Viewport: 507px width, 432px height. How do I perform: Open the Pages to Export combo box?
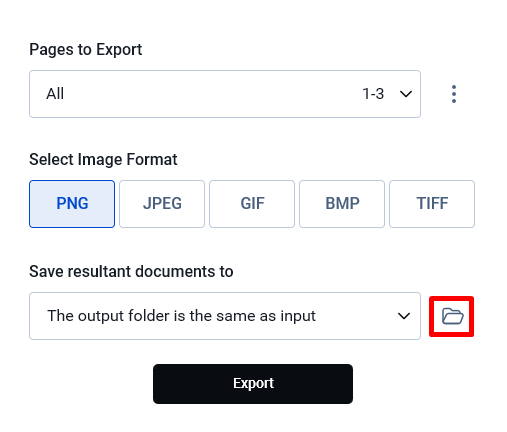coord(225,94)
